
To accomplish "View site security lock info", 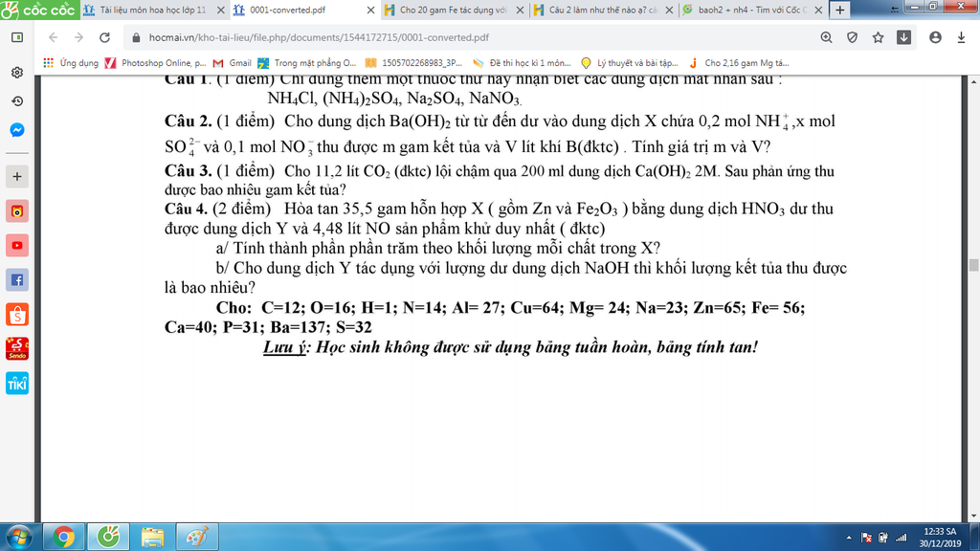I will [136, 37].
